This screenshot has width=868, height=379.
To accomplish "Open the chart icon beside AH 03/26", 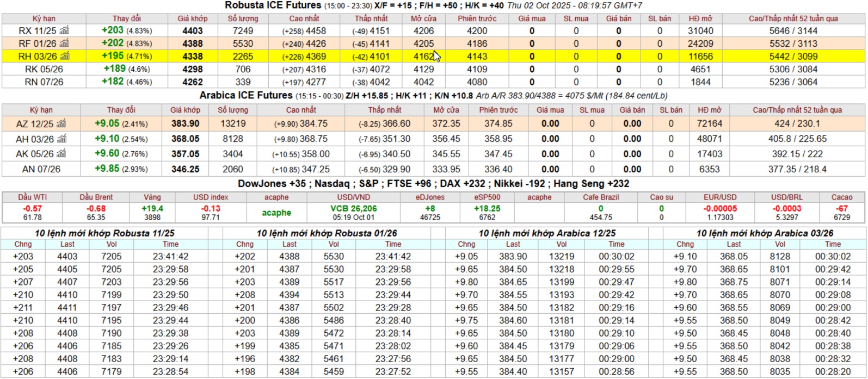I will pyautogui.click(x=61, y=139).
